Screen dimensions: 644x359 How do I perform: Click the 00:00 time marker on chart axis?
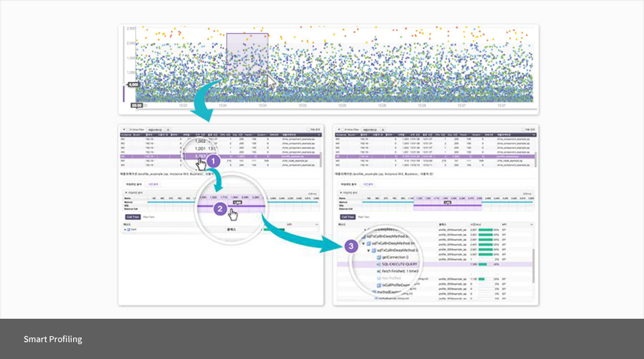click(136, 105)
